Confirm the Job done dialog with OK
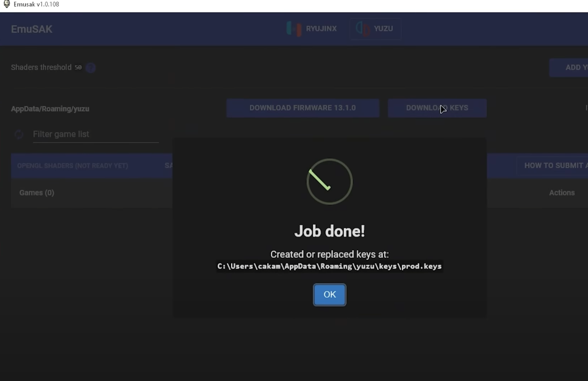The image size is (588, 381). click(329, 295)
